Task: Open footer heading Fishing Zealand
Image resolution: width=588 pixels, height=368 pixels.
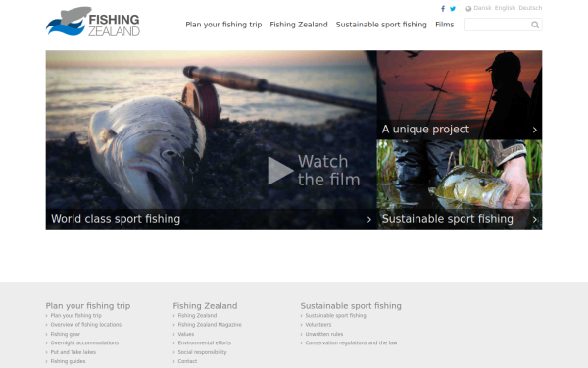Action: [x=205, y=305]
